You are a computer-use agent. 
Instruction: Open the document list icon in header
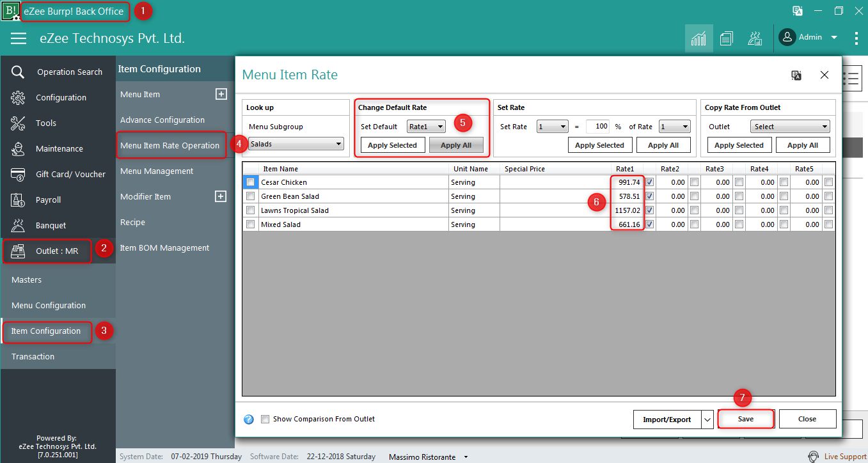pos(726,38)
